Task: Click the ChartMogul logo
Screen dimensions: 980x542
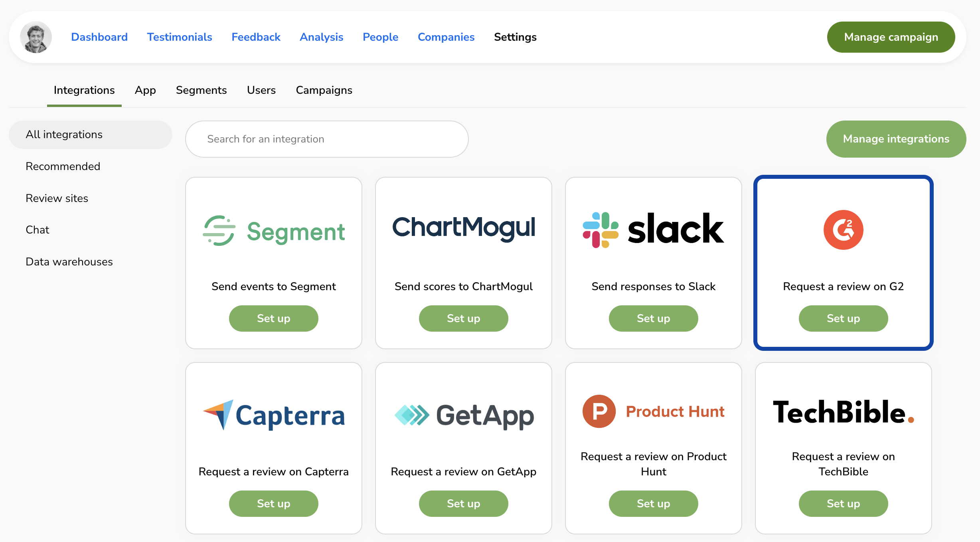Action: coord(464,228)
